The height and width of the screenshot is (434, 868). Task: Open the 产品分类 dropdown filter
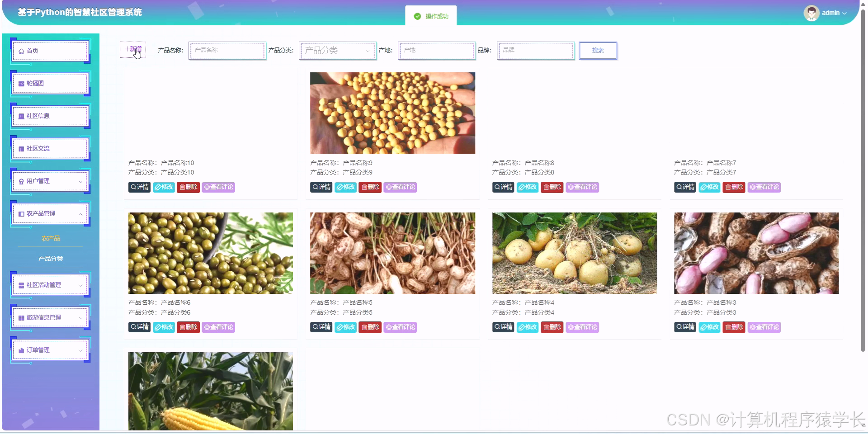pyautogui.click(x=337, y=50)
